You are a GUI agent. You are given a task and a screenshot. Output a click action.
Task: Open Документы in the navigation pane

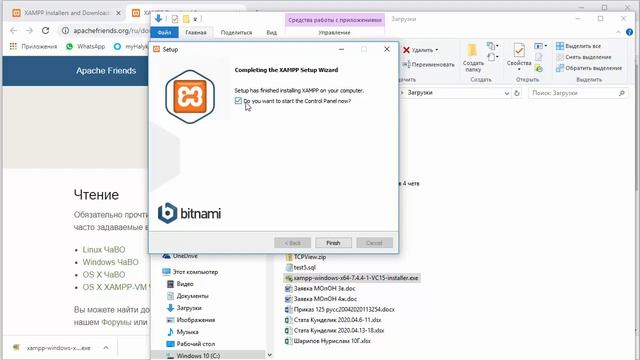click(188, 296)
